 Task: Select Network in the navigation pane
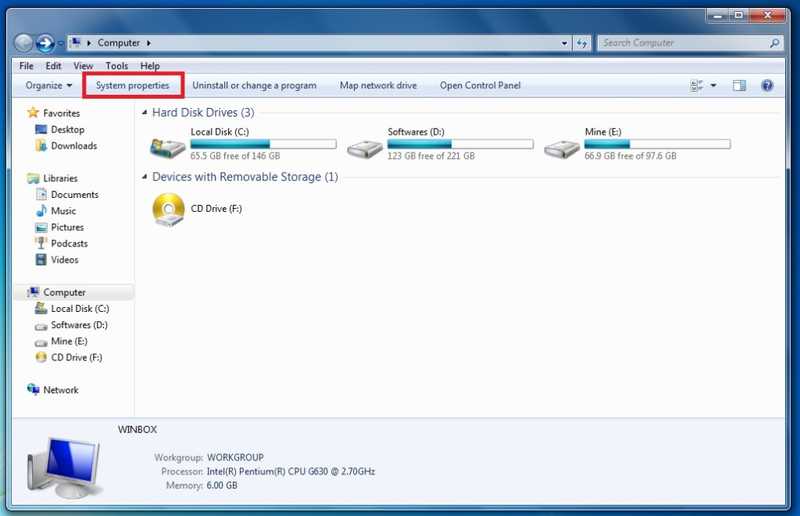tap(60, 390)
